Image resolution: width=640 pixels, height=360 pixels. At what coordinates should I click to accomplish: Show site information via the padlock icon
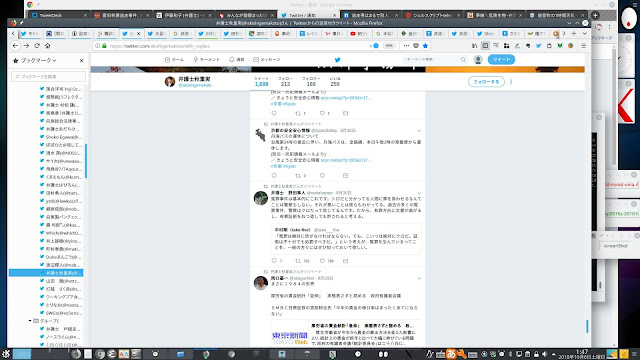104,46
